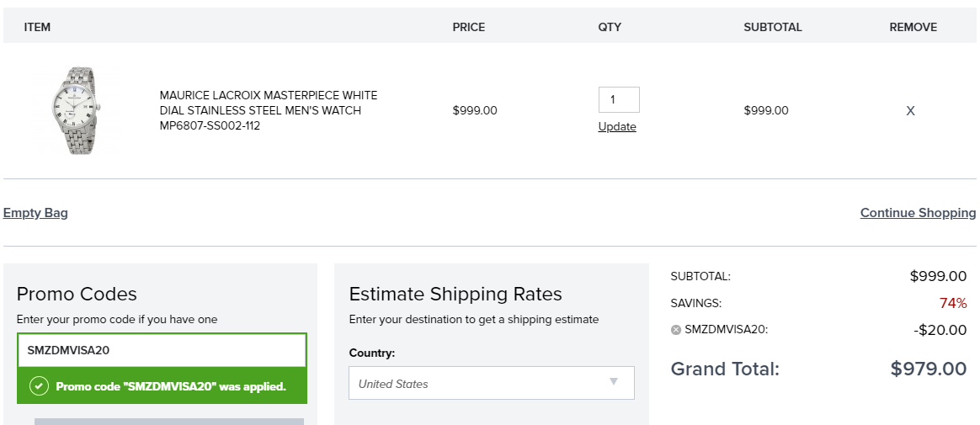This screenshot has width=980, height=425.
Task: Open the Maurice Lacroix Masterpiece product title
Action: [x=269, y=110]
